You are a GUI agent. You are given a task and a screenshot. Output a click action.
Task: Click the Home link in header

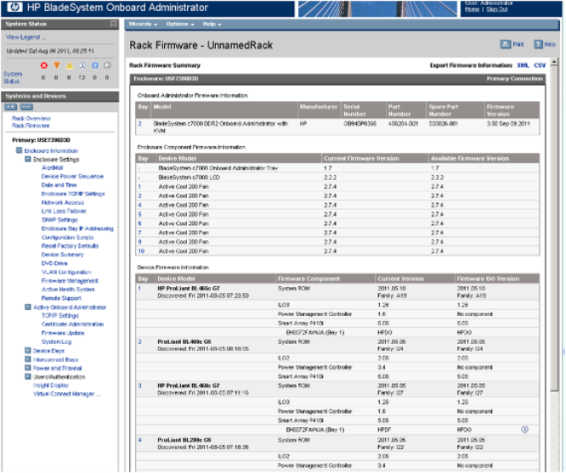pos(472,9)
